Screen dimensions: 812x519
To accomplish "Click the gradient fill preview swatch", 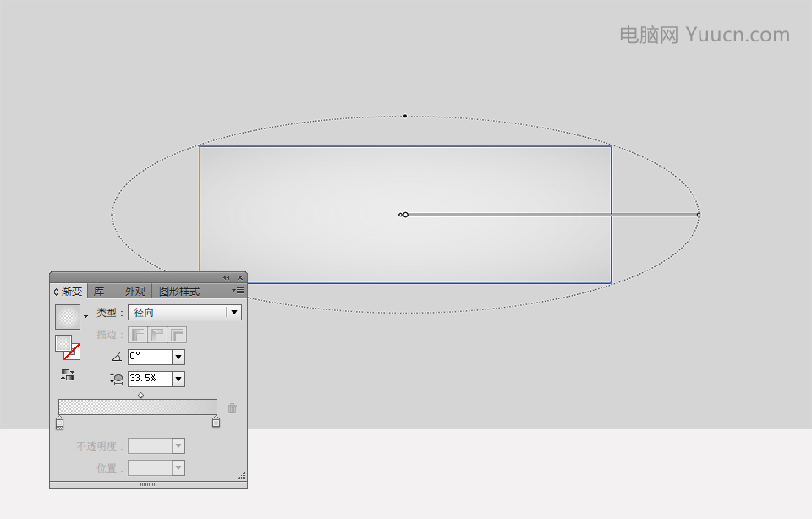I will [68, 317].
